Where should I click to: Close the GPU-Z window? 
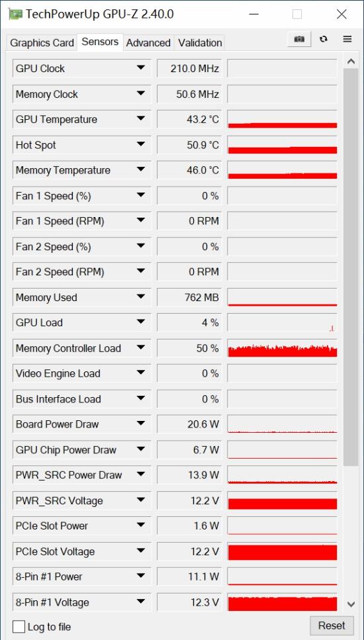point(341,15)
